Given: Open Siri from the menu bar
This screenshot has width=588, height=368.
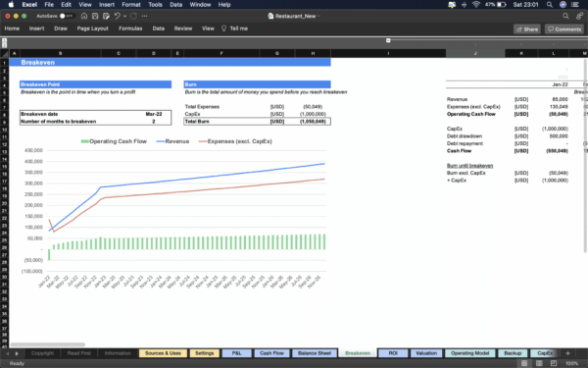Looking at the screenshot, I should pyautogui.click(x=563, y=5).
